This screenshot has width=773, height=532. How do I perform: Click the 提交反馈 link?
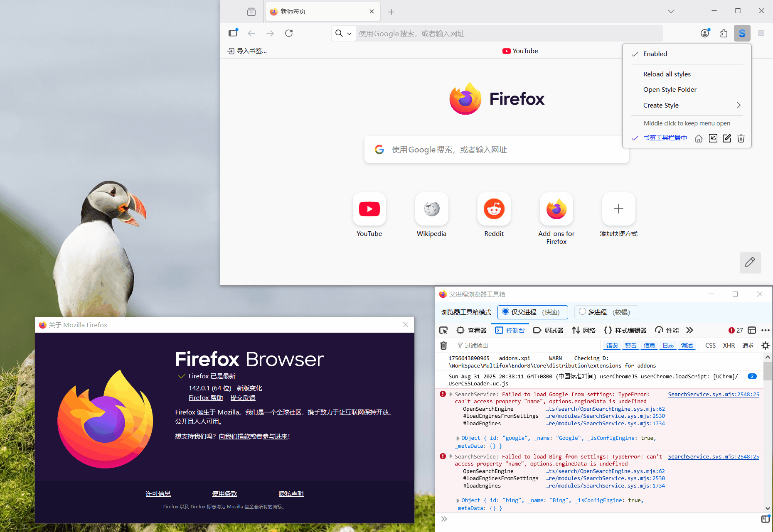point(243,398)
